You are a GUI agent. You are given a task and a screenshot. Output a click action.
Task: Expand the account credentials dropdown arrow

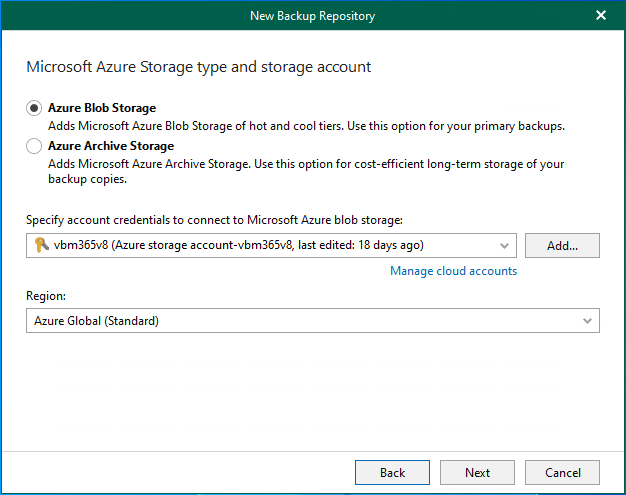point(503,245)
